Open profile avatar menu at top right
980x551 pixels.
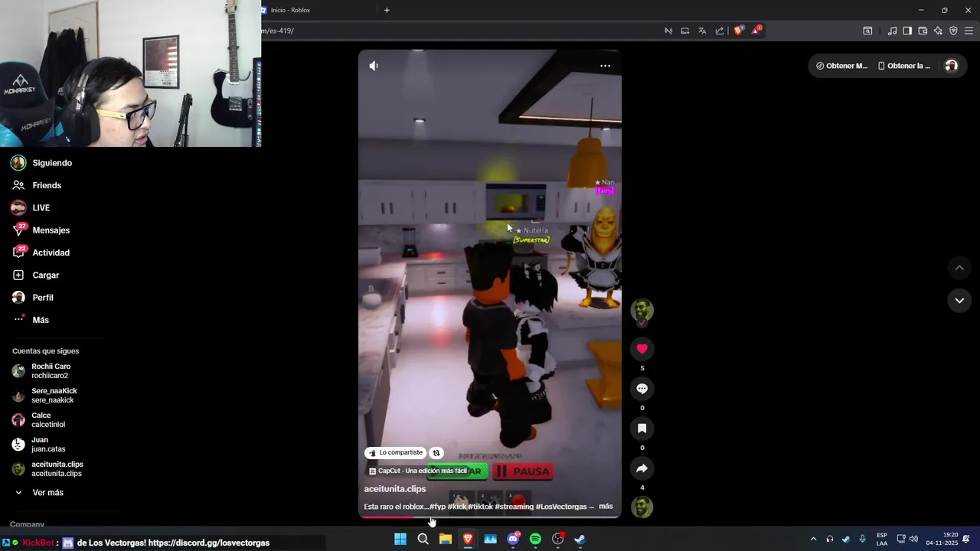(951, 66)
